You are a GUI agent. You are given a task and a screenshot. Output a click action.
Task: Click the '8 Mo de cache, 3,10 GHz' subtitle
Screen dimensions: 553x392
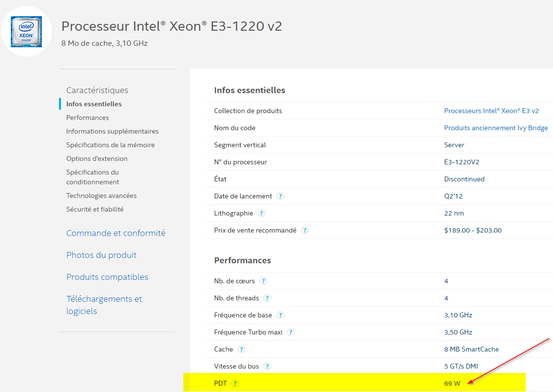click(x=104, y=43)
